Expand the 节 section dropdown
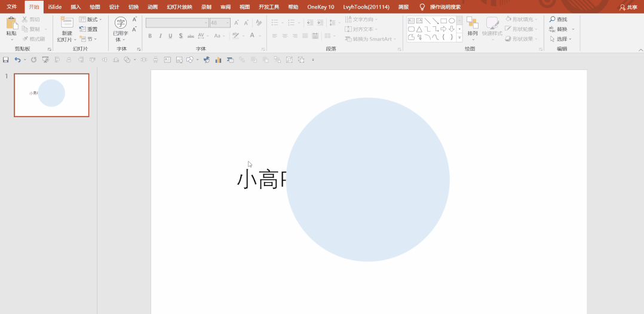The image size is (644, 314). pyautogui.click(x=88, y=39)
